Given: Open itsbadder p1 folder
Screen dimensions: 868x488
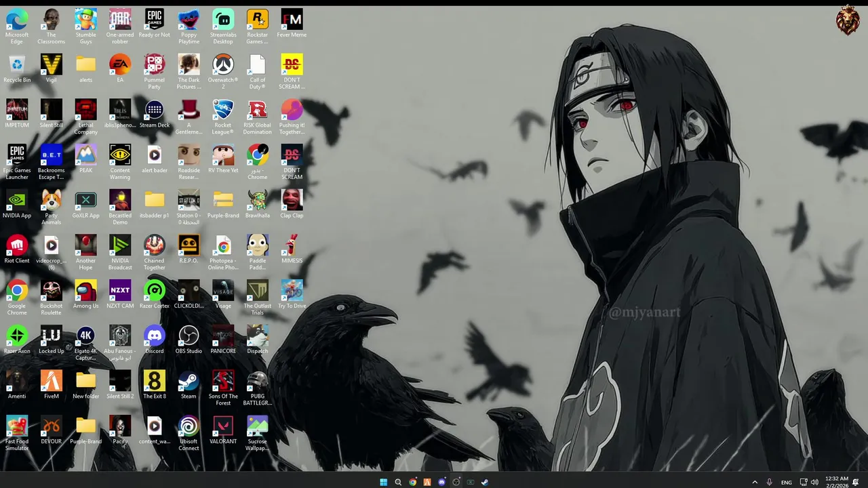Looking at the screenshot, I should [x=155, y=205].
